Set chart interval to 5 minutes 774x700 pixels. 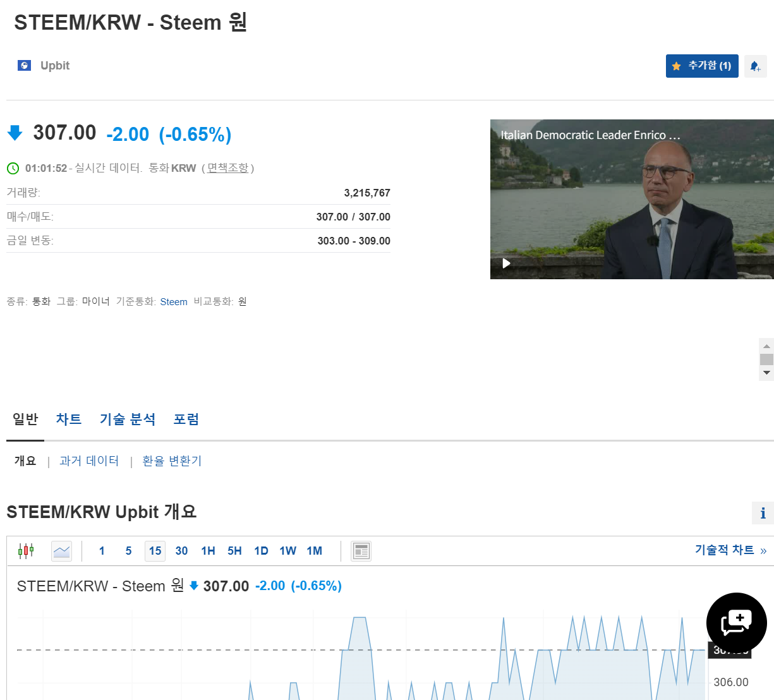pyautogui.click(x=128, y=551)
